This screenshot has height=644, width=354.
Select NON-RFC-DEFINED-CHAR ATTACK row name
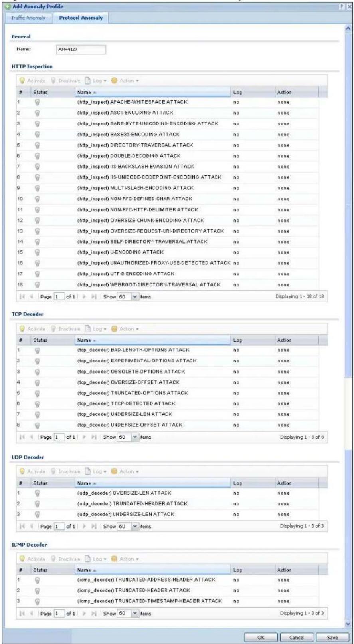(134, 199)
